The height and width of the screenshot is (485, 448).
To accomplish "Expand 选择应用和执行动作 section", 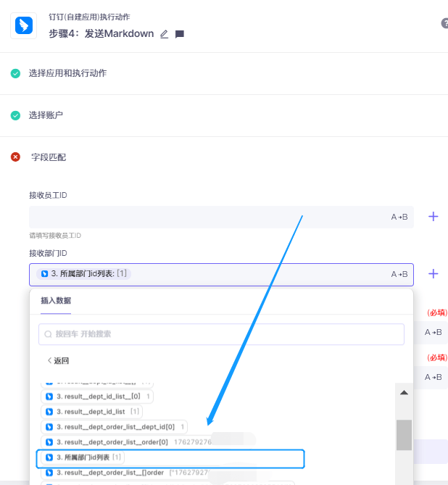I will [x=67, y=73].
